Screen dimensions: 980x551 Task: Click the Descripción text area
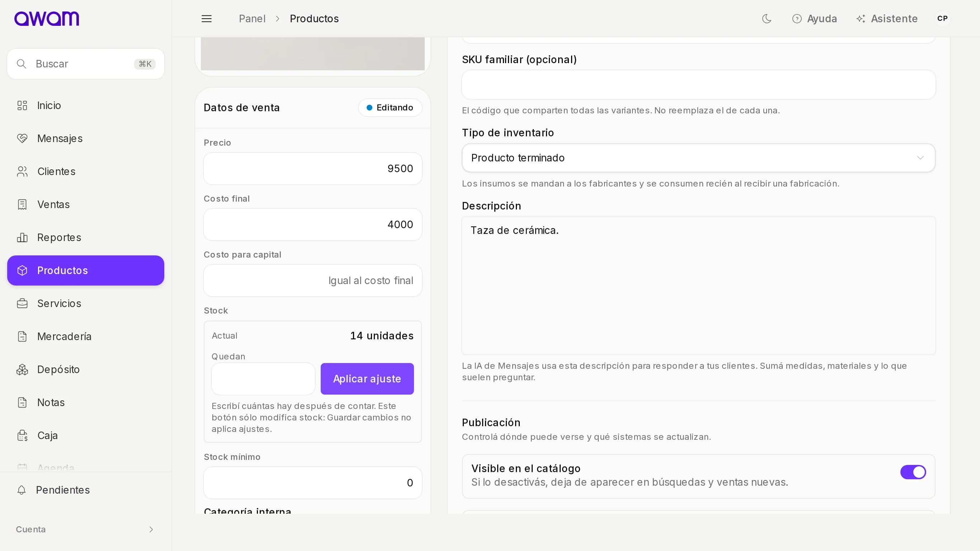(698, 286)
